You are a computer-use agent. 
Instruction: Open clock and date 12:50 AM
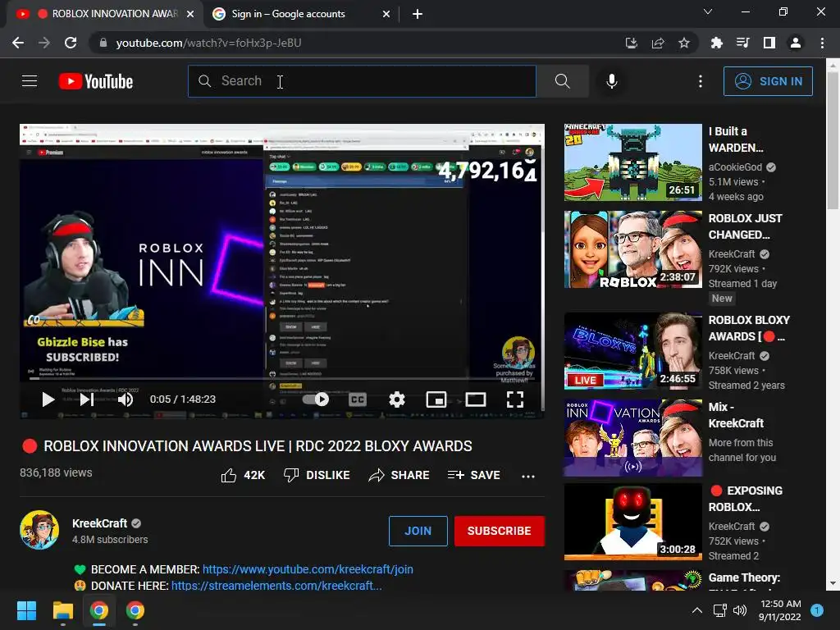(x=781, y=610)
